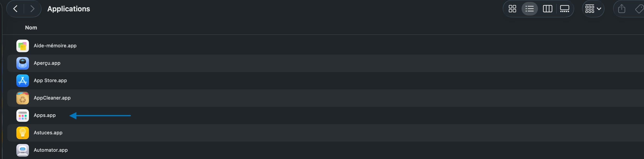
Task: Click the App Store app icon
Action: point(22,80)
